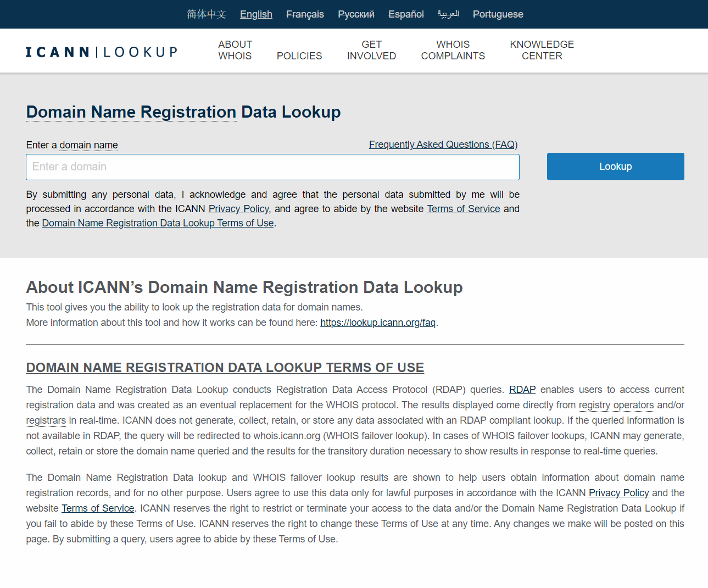The width and height of the screenshot is (708, 588).
Task: Switch language to Arabic
Action: [x=448, y=14]
